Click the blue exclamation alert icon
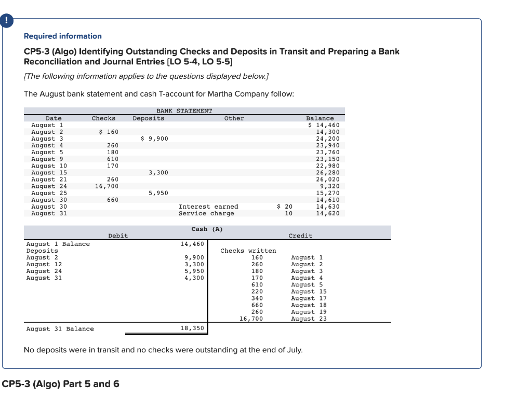Image resolution: width=532 pixels, height=398 pixels. pos(6,21)
